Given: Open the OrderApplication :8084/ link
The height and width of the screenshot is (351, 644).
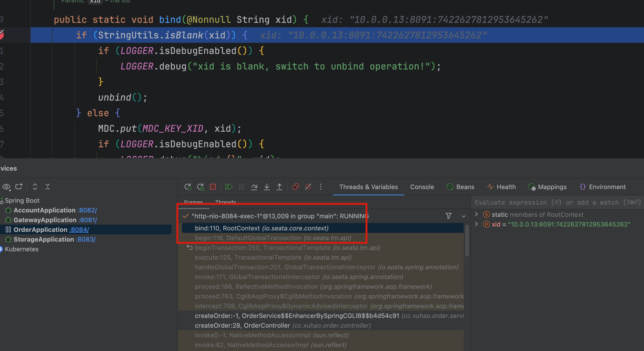Looking at the screenshot, I should pyautogui.click(x=79, y=229).
